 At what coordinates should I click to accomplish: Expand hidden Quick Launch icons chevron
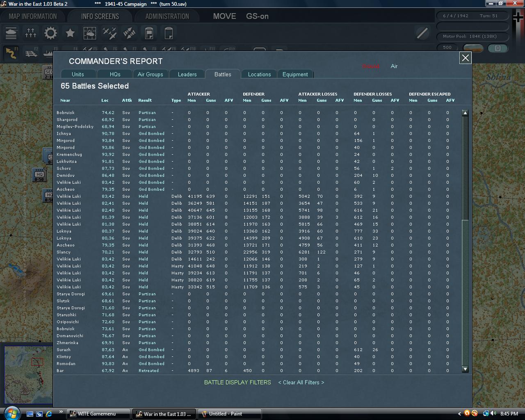(x=61, y=412)
